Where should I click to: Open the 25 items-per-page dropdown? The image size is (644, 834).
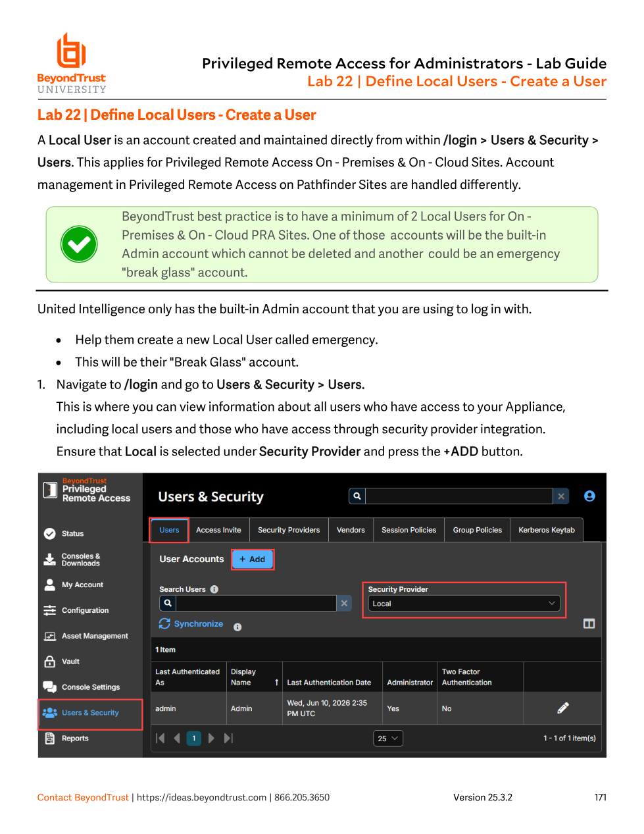tap(388, 739)
